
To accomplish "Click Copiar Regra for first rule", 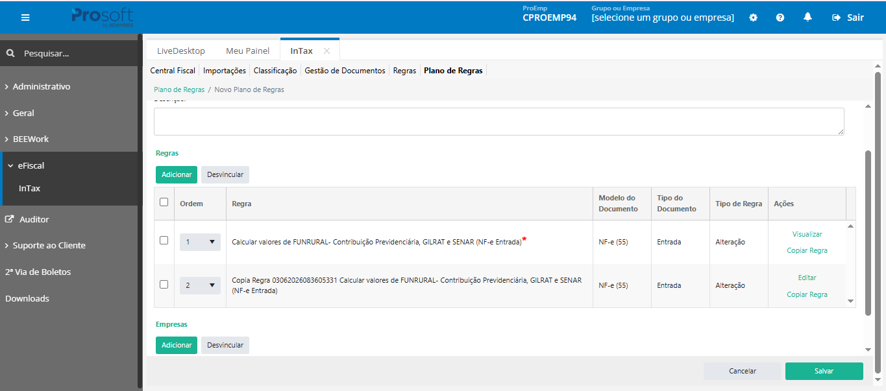I will [x=807, y=250].
